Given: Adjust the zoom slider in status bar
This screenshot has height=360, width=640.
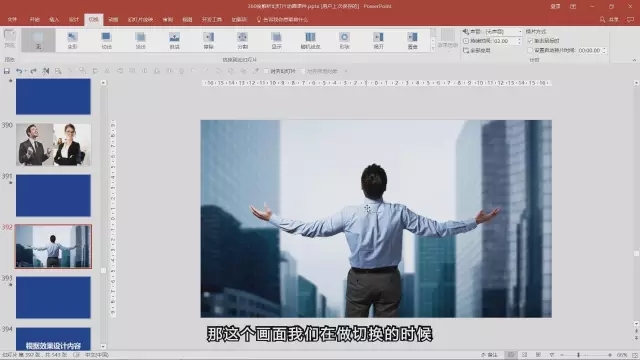Looking at the screenshot, I should [578, 355].
